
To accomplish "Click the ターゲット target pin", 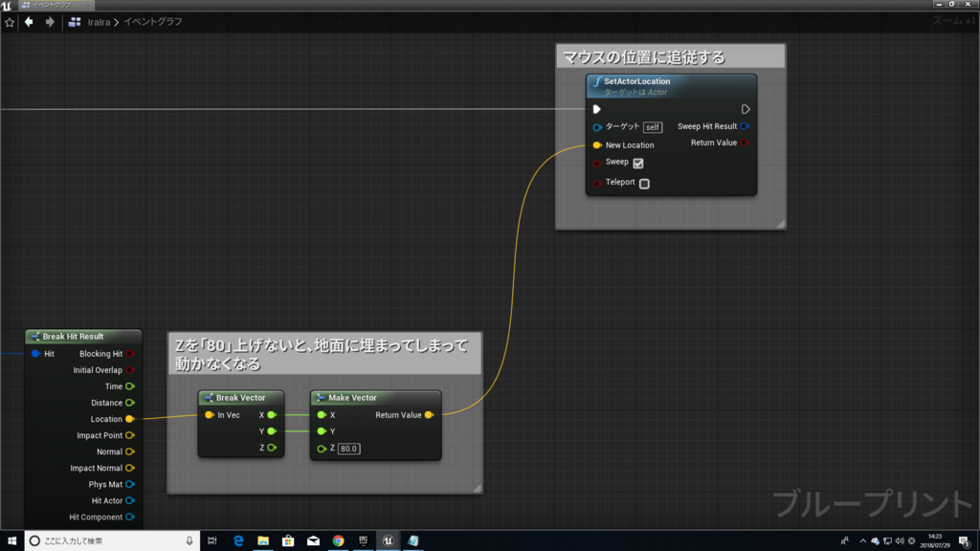I will tap(597, 127).
